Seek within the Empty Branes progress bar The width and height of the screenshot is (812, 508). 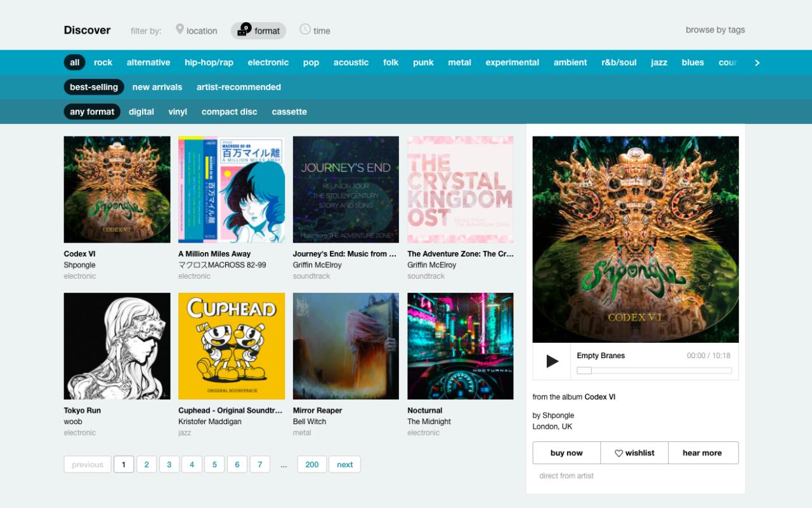coord(654,370)
